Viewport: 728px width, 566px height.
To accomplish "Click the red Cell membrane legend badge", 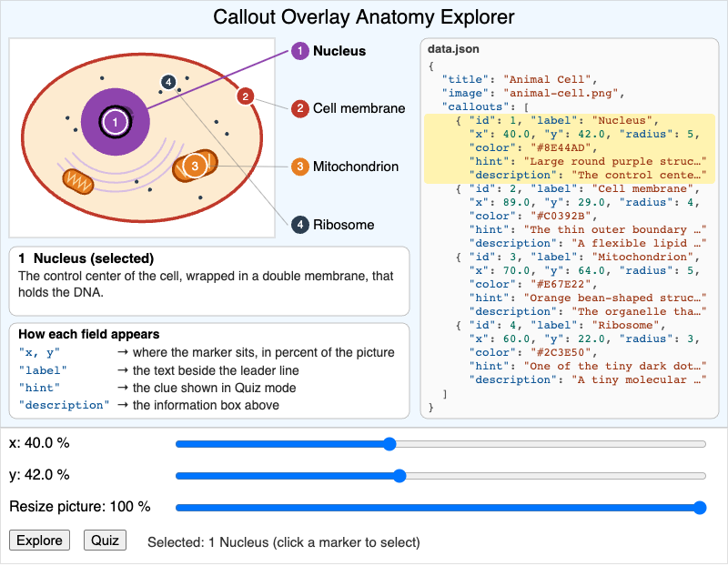I will point(300,108).
